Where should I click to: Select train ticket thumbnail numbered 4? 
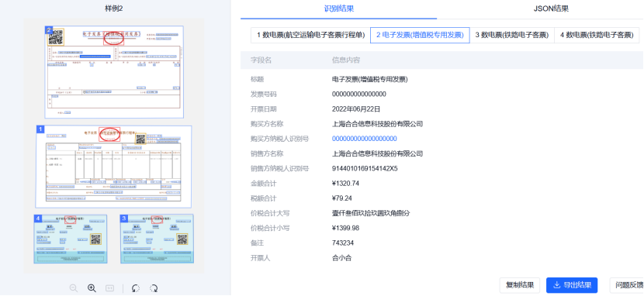[x=71, y=239]
